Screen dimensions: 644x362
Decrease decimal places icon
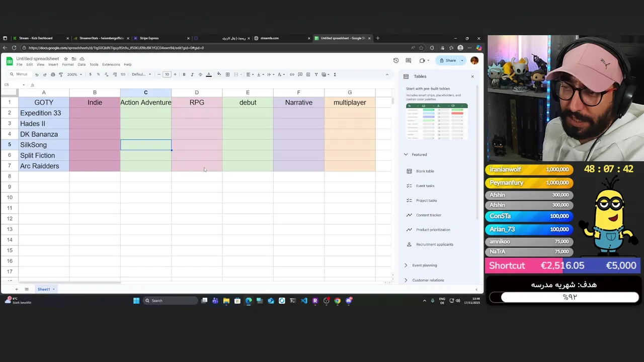tap(106, 74)
